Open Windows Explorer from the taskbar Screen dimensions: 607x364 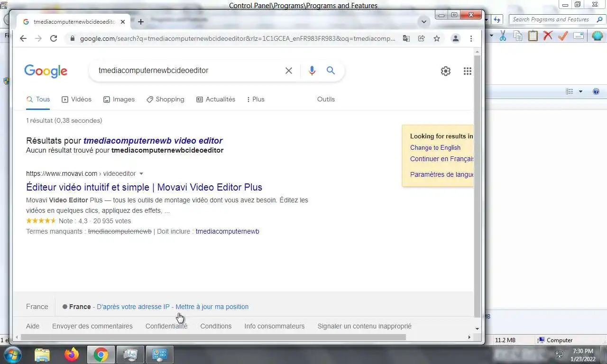(42, 355)
